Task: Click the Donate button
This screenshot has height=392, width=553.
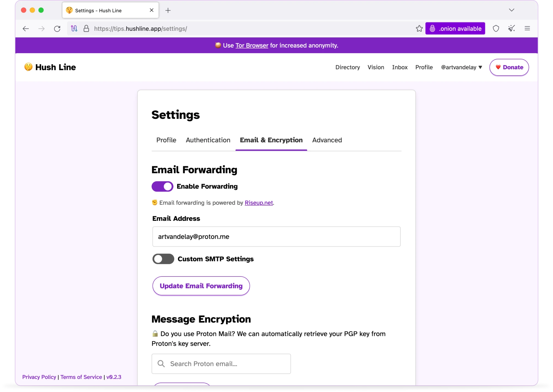Action: pyautogui.click(x=509, y=67)
